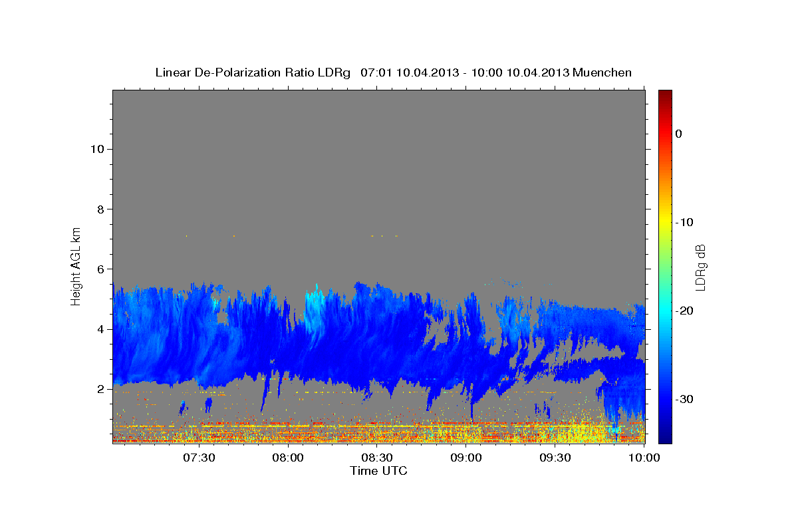Viewport: 798px width, 532px height.
Task: Click the 08:30 time tick label
Action: tap(377, 458)
